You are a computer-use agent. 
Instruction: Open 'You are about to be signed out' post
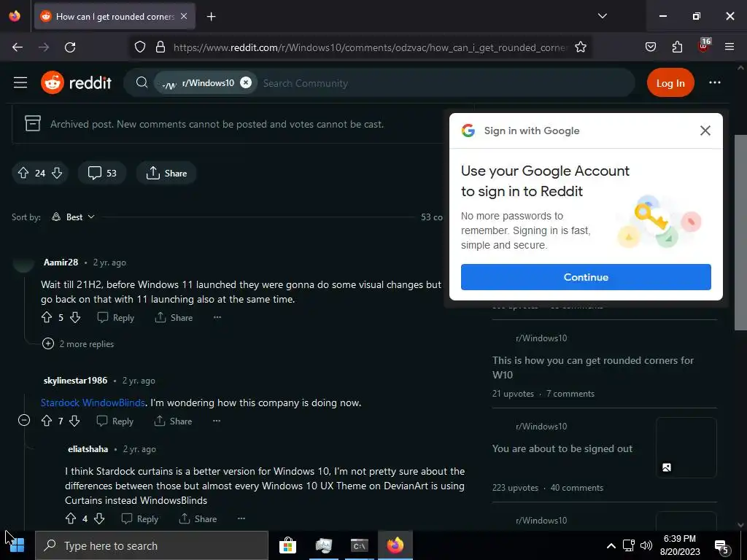(x=562, y=448)
